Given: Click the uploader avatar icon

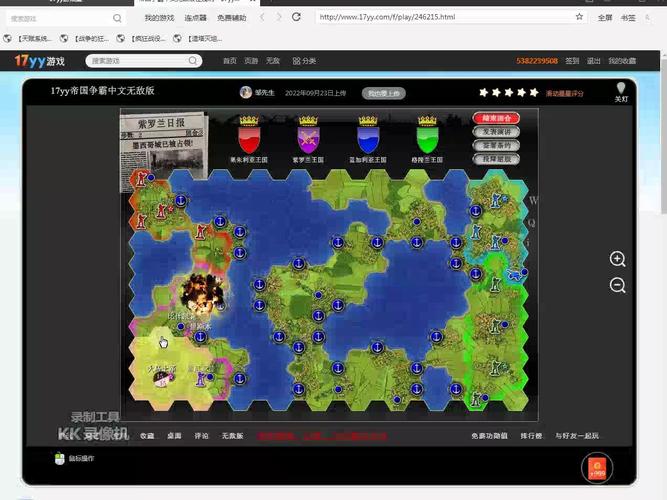Looking at the screenshot, I should pos(245,92).
